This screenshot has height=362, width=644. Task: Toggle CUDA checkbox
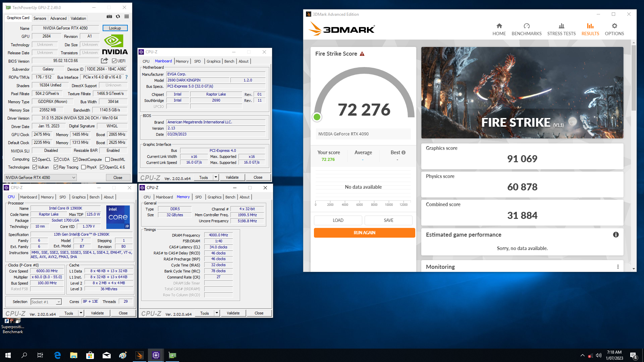tap(56, 160)
